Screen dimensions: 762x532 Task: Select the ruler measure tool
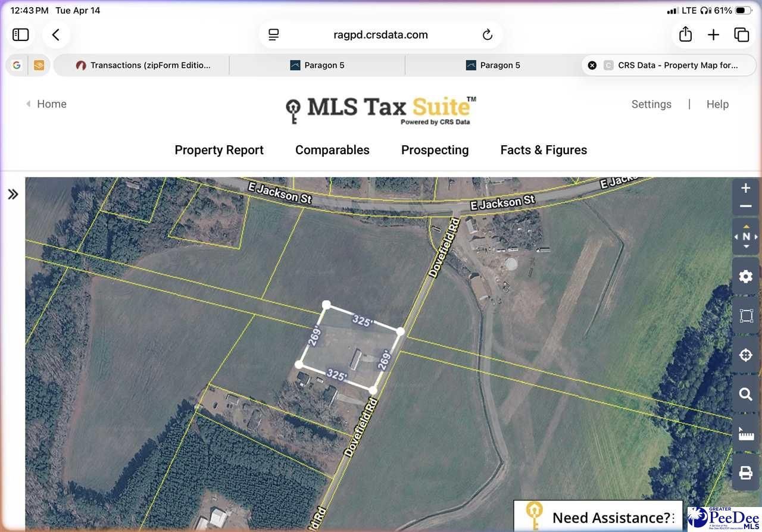(745, 433)
